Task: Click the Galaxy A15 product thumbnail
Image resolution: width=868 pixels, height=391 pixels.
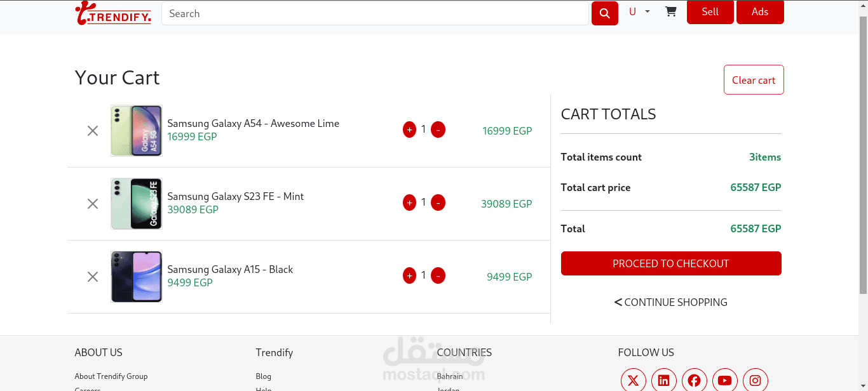Action: coord(137,277)
